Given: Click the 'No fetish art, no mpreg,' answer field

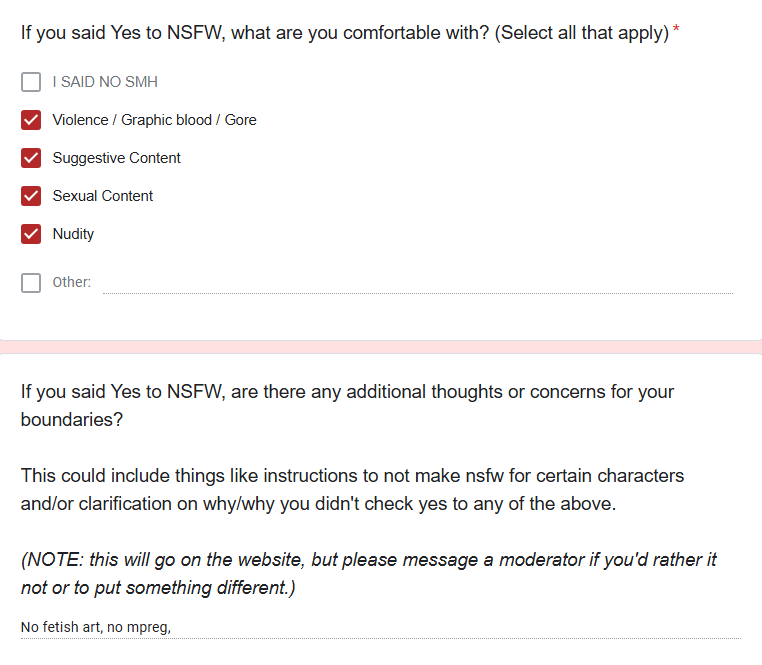Looking at the screenshot, I should pyautogui.click(x=381, y=627).
